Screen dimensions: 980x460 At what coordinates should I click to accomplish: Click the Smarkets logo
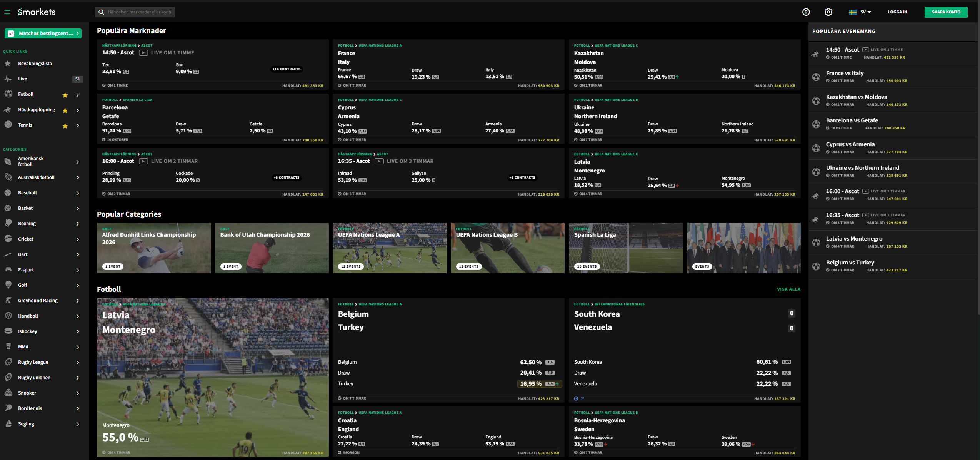37,12
